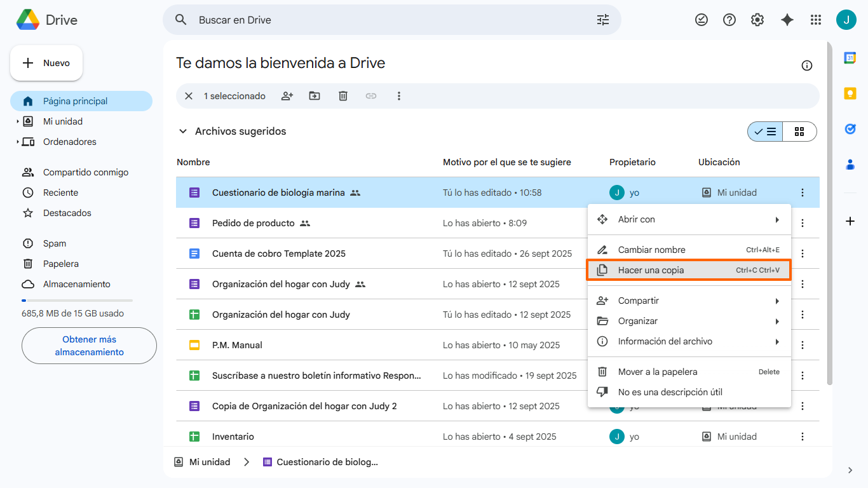Expand the Mi unidad tree
Screen dimensions: 868x488
point(18,121)
